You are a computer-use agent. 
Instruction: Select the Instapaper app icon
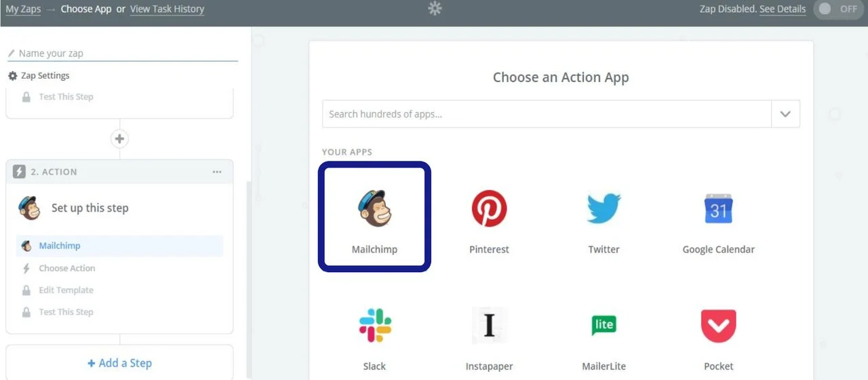[489, 326]
